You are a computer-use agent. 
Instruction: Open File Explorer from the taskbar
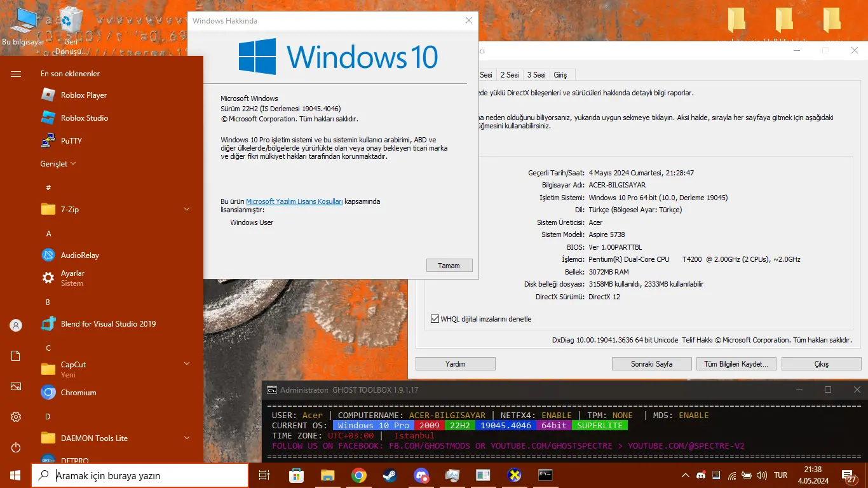[x=327, y=475]
